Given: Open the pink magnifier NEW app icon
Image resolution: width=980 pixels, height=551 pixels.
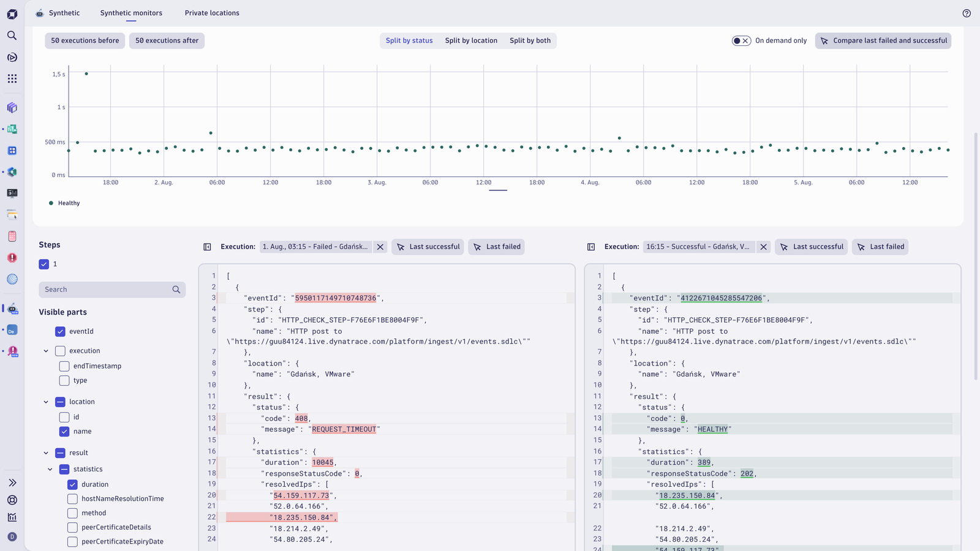Looking at the screenshot, I should [12, 351].
